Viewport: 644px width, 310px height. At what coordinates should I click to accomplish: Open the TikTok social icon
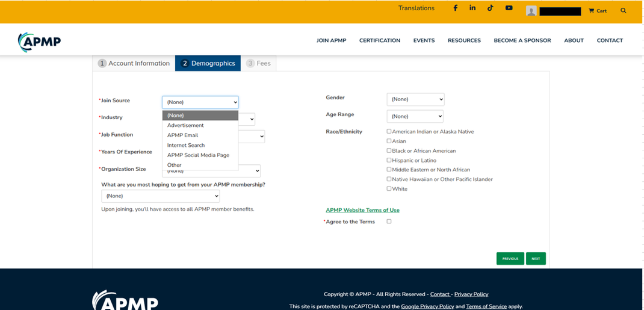coord(491,8)
